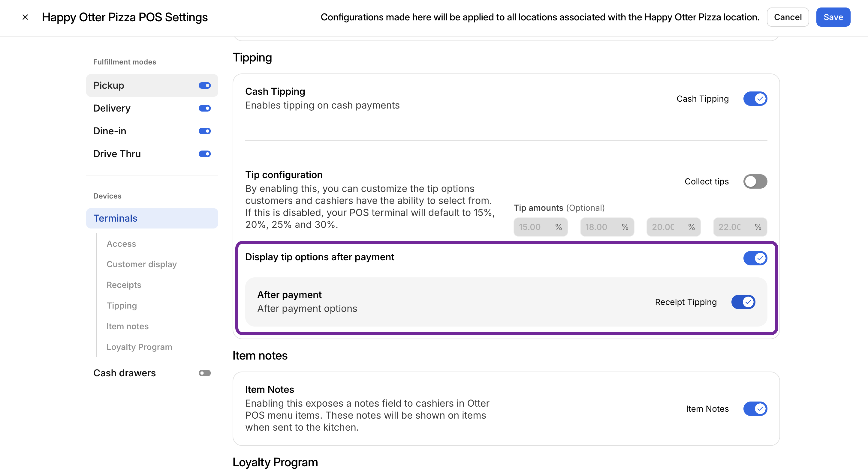
Task: Toggle the Dine-in fulfillment mode switch
Action: coord(204,131)
